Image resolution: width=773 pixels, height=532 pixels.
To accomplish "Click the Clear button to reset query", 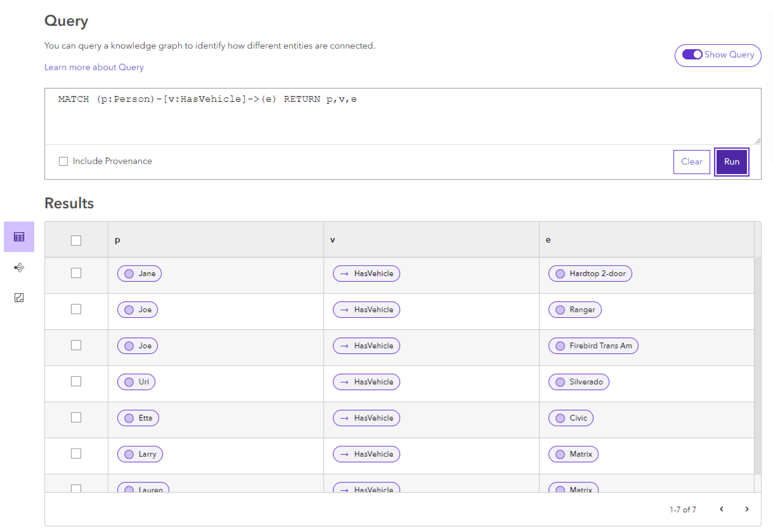I will (692, 161).
